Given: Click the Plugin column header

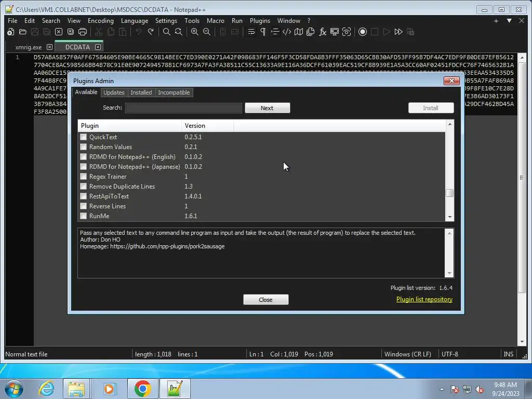Looking at the screenshot, I should click(130, 126).
